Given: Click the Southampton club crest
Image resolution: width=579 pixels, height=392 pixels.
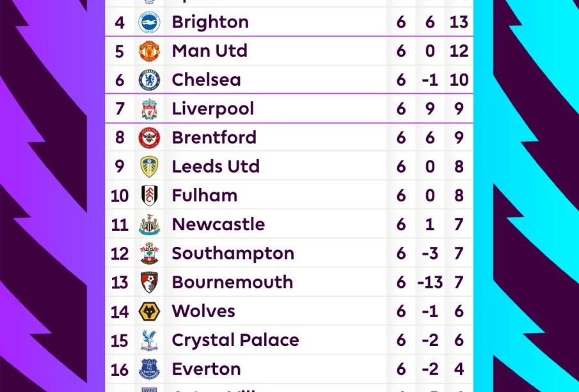Looking at the screenshot, I should point(149,253).
